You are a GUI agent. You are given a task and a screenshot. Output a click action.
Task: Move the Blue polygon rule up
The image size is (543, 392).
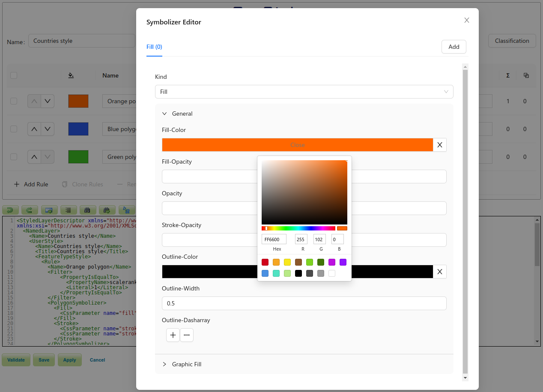pyautogui.click(x=34, y=129)
